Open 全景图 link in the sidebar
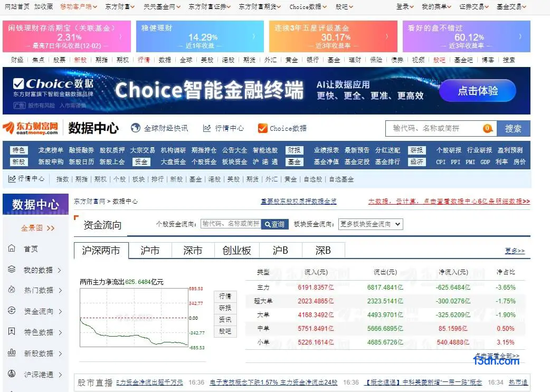Viewport: 550px width, 392px height. pos(37,228)
